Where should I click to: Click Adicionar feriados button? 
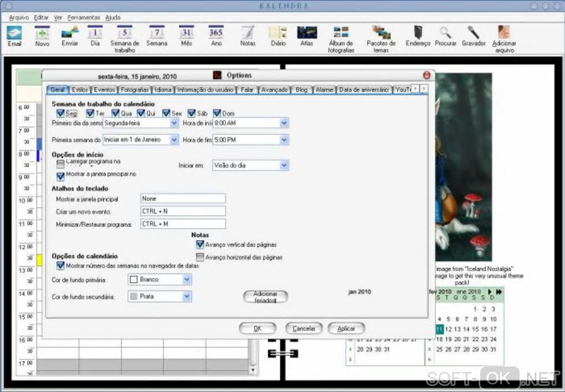[x=265, y=297]
